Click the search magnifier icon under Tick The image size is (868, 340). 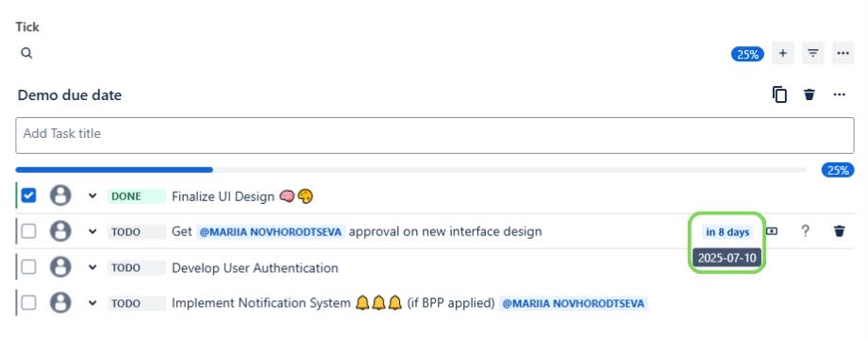[26, 53]
